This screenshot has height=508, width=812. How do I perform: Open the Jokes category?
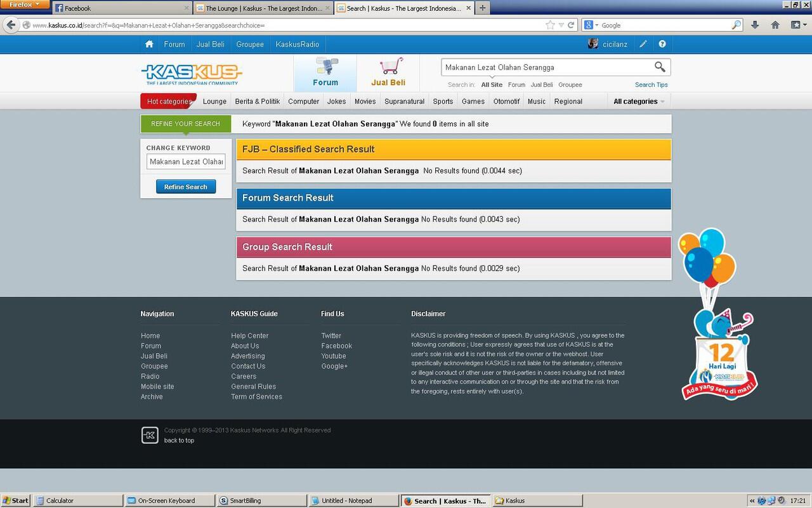[337, 102]
